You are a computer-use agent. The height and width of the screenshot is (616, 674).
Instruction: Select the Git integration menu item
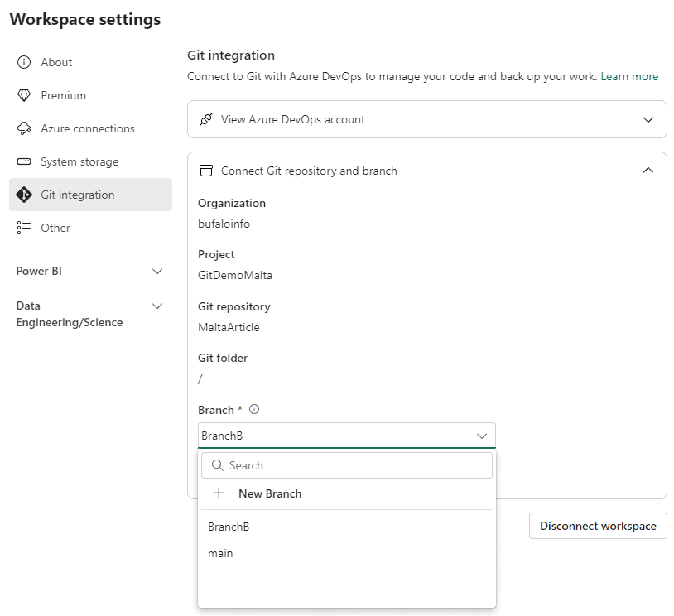90,195
